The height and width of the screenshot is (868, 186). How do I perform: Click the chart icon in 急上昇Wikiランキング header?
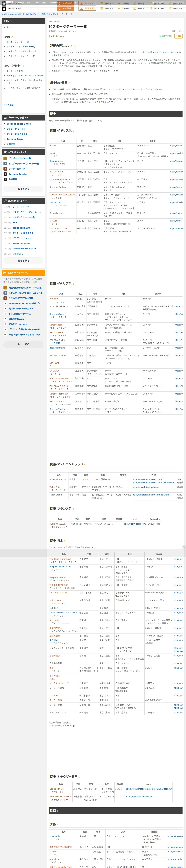coord(5,273)
